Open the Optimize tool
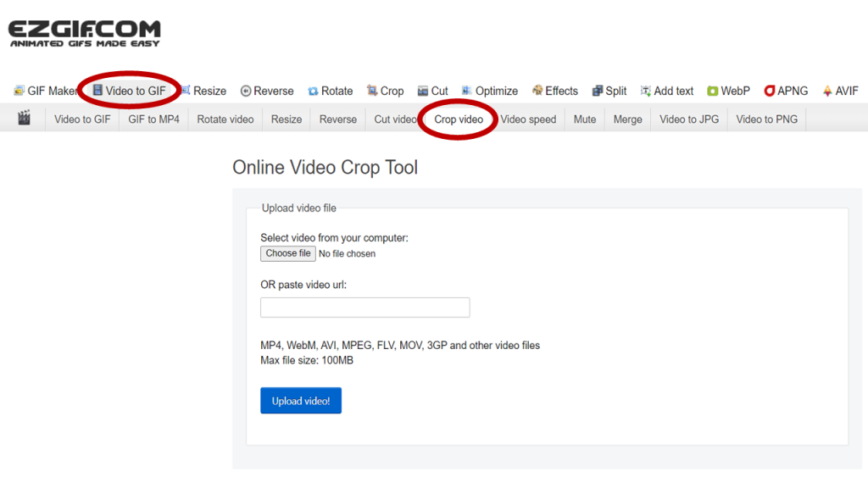The height and width of the screenshot is (488, 868). [489, 91]
